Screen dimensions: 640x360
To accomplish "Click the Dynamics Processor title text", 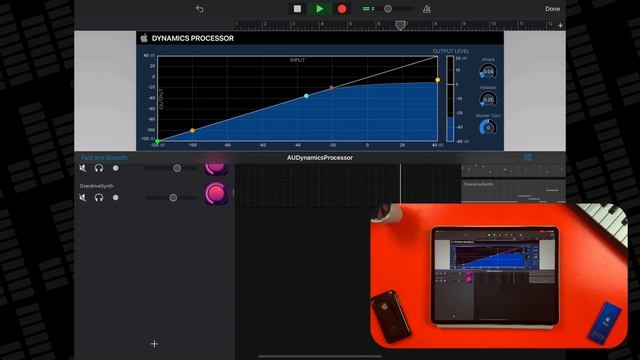I will (193, 38).
